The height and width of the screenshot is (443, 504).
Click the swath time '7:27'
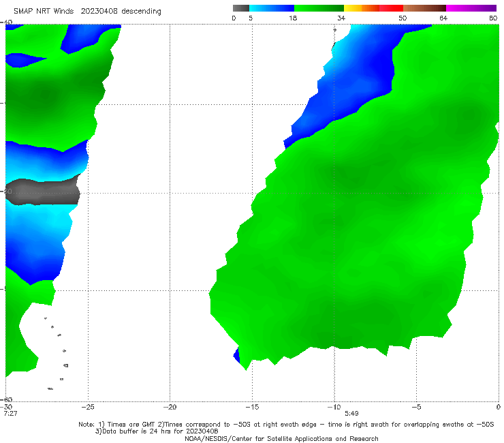pyautogui.click(x=11, y=414)
